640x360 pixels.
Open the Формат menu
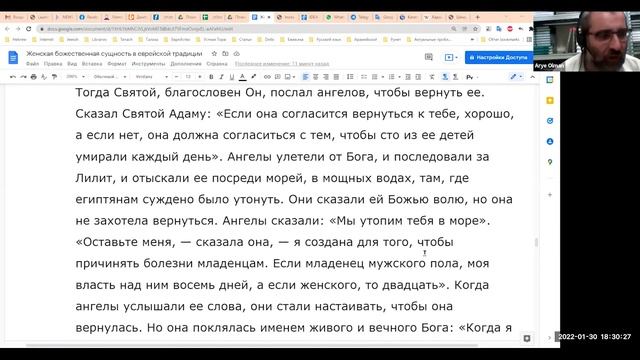[x=117, y=64]
